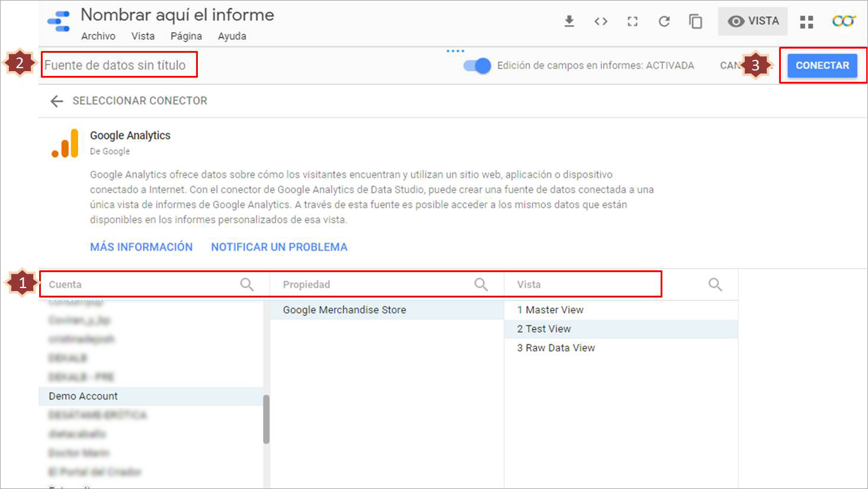Open the Archivo menu
This screenshot has width=868, height=489.
pos(98,36)
